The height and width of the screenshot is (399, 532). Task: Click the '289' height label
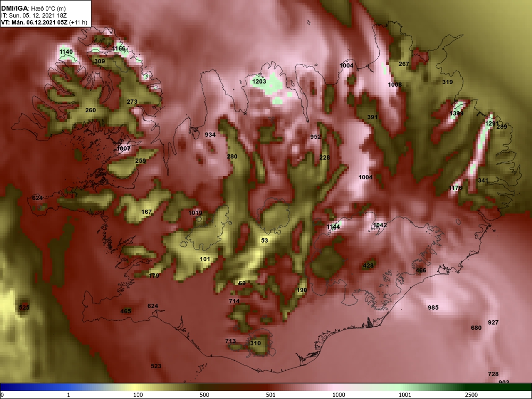[x=502, y=127]
